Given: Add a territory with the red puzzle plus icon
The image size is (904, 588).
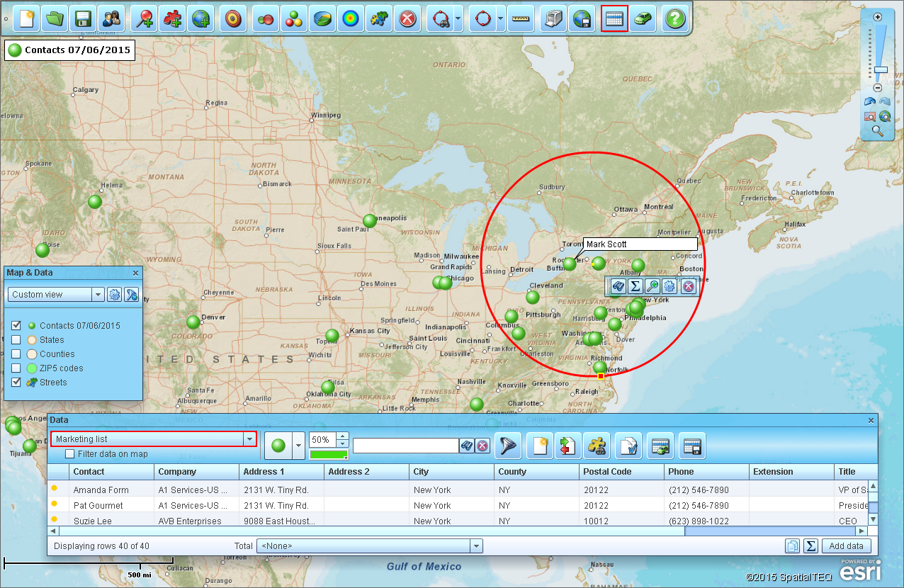Looking at the screenshot, I should click(x=174, y=18).
